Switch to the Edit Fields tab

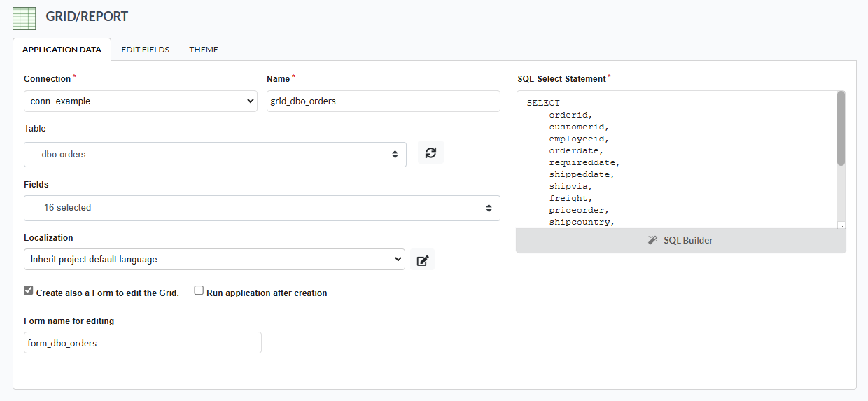(145, 50)
